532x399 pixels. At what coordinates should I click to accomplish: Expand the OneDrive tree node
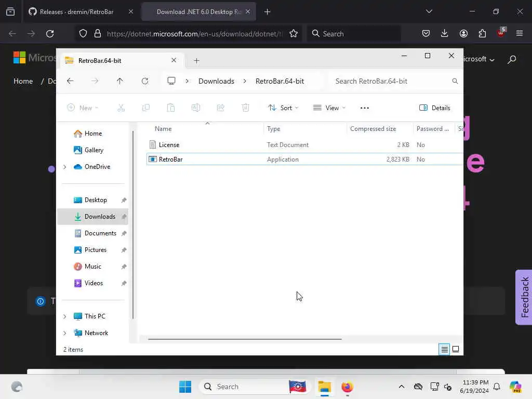[x=64, y=167]
